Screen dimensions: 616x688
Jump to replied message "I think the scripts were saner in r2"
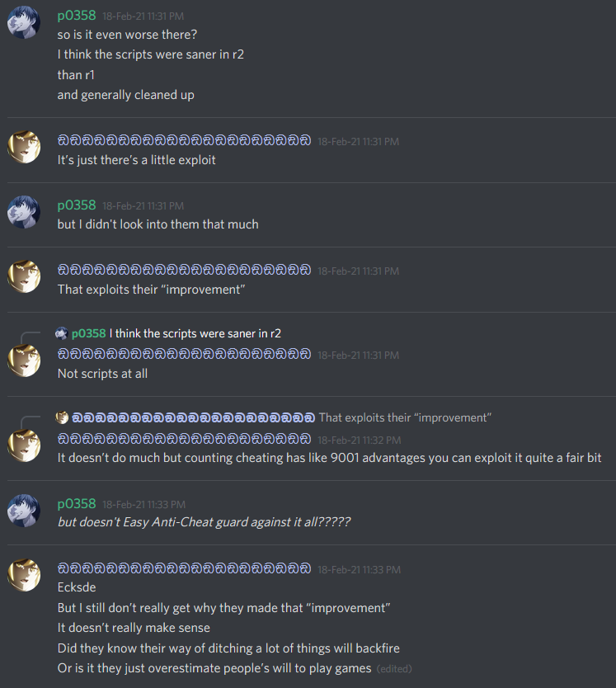pyautogui.click(x=195, y=333)
